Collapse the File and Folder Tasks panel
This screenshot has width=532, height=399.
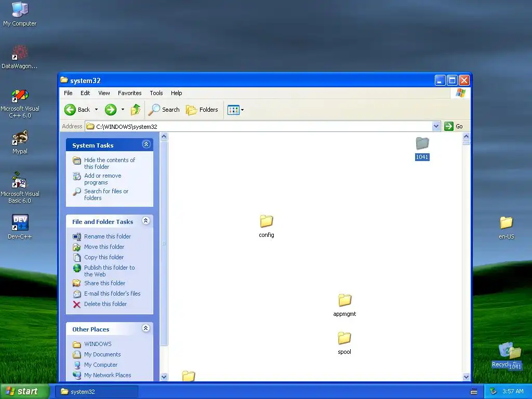[x=146, y=221]
